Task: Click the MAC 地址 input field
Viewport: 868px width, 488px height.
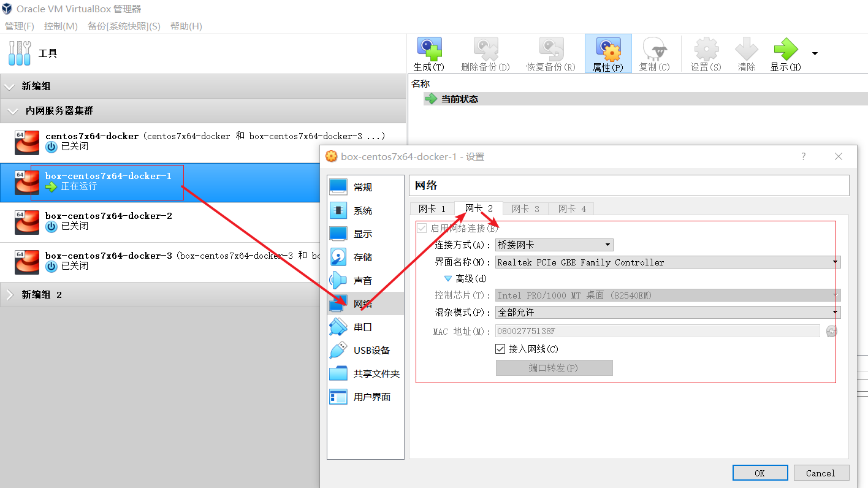Action: 658,331
